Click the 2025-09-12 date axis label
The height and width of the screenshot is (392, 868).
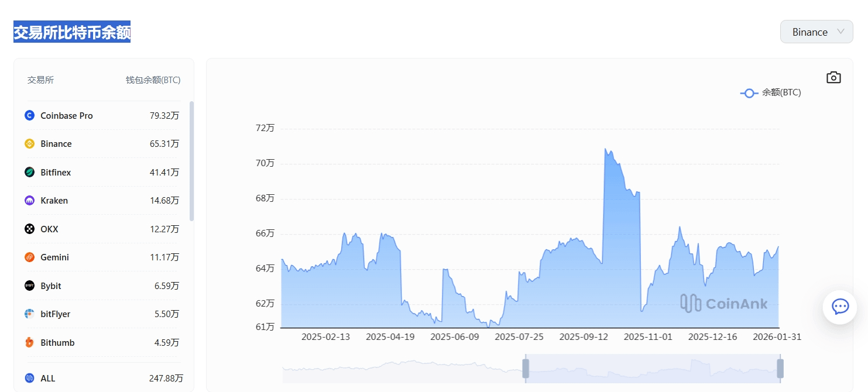584,337
